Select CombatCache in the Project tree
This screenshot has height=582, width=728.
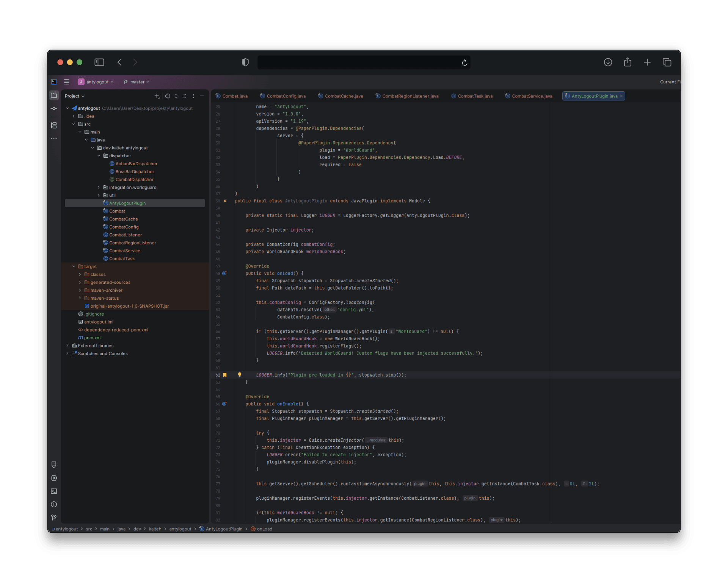[124, 219]
